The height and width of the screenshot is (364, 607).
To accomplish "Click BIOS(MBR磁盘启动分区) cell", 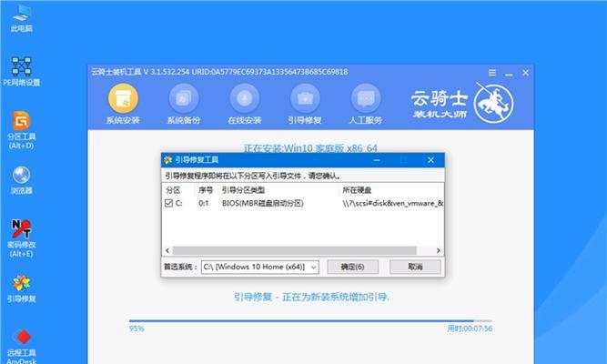I will point(262,203).
